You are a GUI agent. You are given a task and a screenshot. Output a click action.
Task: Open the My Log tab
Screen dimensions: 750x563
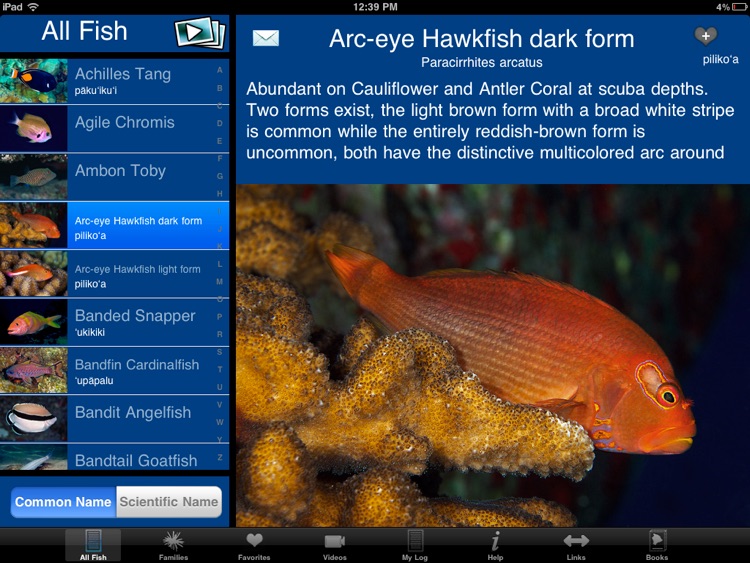(x=415, y=545)
